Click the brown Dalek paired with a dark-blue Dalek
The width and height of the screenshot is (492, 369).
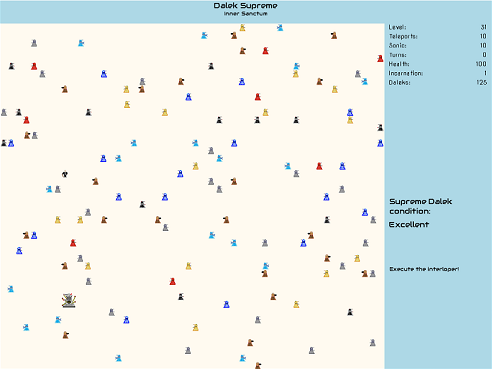[26, 235]
